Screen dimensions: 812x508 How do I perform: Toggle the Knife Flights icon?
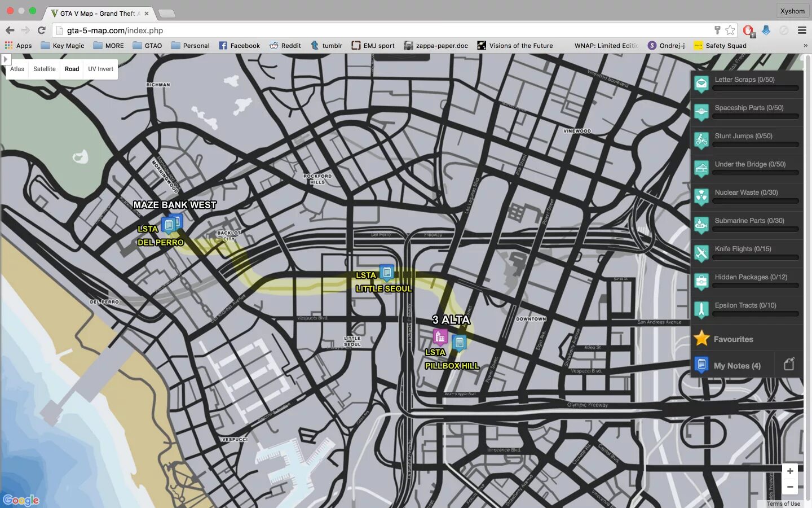(x=701, y=253)
